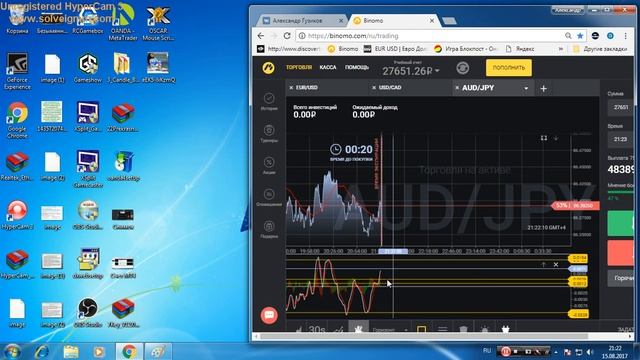Open the drawing type dropdown in toolbar
The height and width of the screenshot is (360, 640).
click(390, 329)
